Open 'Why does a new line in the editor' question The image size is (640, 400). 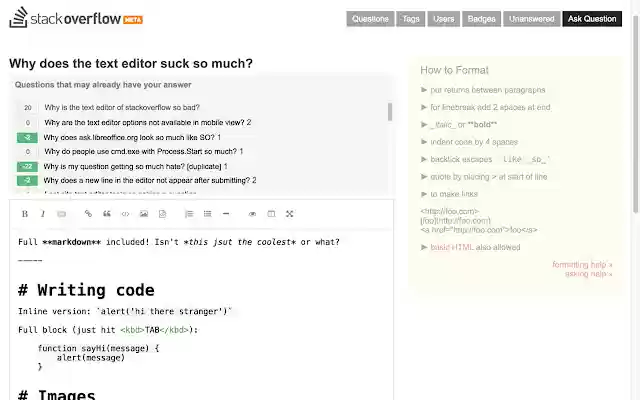point(147,180)
